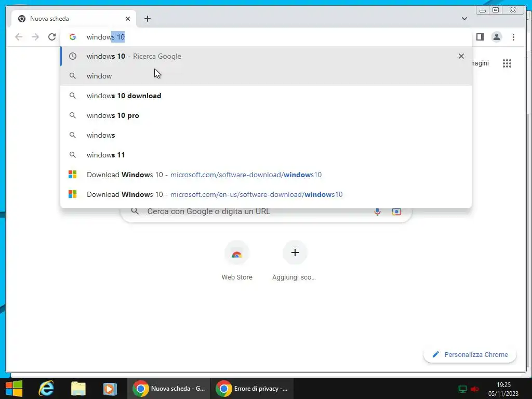Viewport: 532px width, 399px height.
Task: Launch Internet Explorer from taskbar
Action: pos(46,389)
